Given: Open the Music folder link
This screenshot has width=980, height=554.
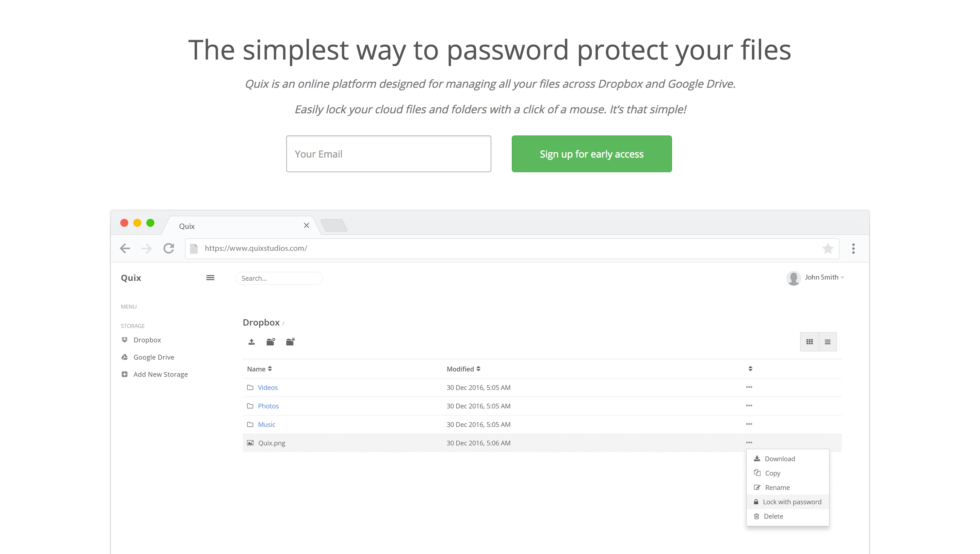Looking at the screenshot, I should point(266,424).
